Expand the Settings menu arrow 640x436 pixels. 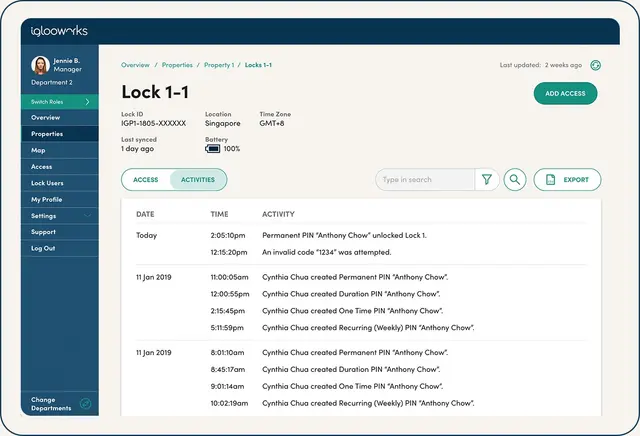point(88,216)
